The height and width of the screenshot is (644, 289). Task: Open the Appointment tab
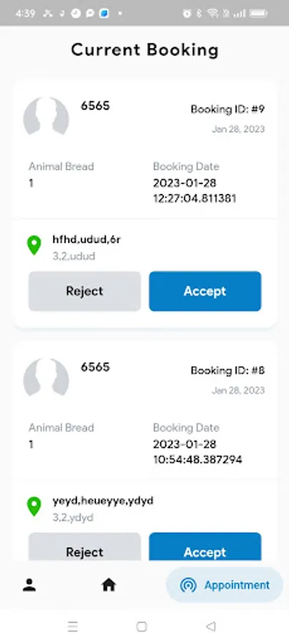point(225,585)
